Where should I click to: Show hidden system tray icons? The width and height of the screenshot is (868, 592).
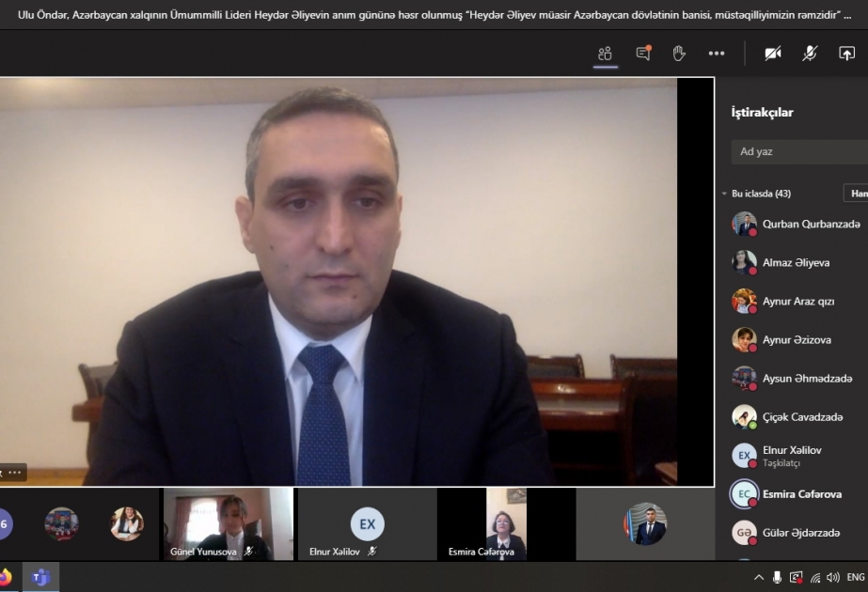[x=758, y=578]
